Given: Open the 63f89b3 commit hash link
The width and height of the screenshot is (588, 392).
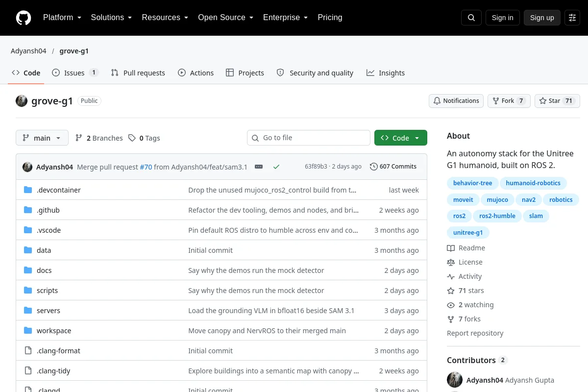Looking at the screenshot, I should coord(316,167).
